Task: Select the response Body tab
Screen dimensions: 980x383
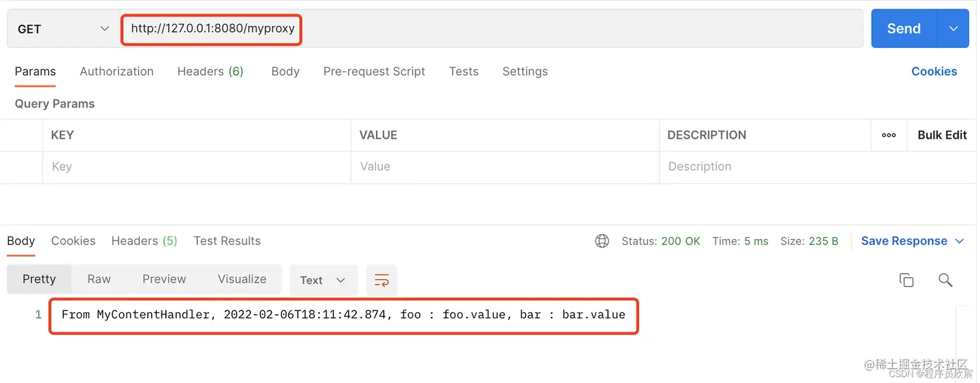Action: [x=21, y=241]
